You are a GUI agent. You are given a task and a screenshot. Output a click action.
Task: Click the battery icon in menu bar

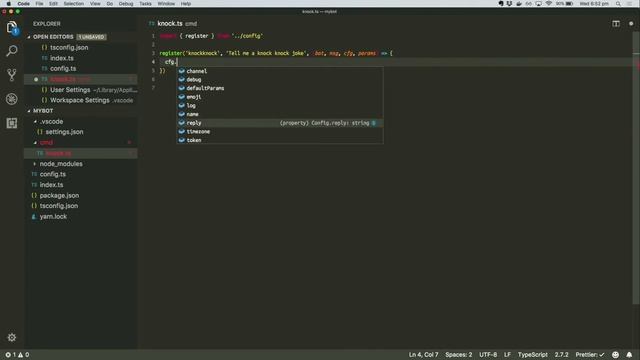tap(569, 4)
